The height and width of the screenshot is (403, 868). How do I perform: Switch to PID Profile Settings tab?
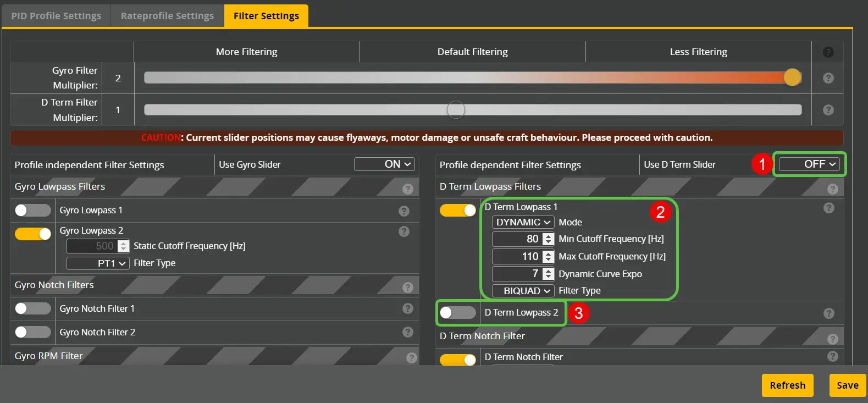pyautogui.click(x=56, y=16)
